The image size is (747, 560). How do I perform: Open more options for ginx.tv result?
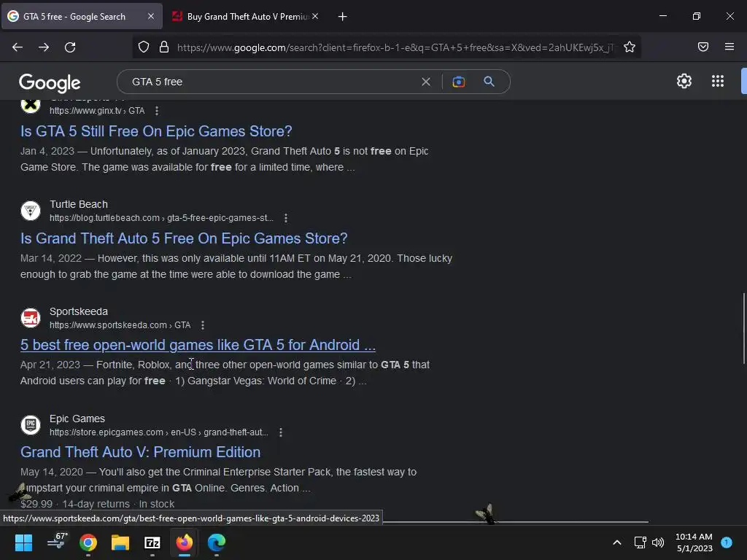(x=157, y=111)
